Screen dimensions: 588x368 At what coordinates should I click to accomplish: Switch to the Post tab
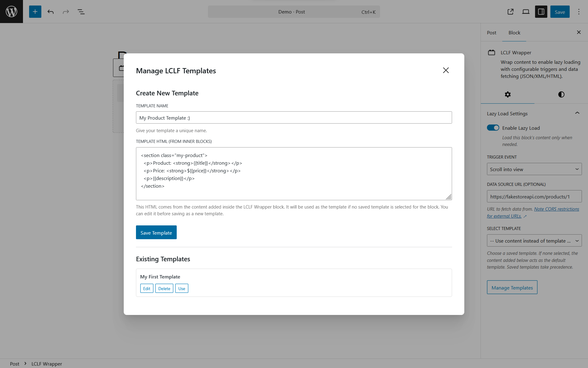coord(492,33)
